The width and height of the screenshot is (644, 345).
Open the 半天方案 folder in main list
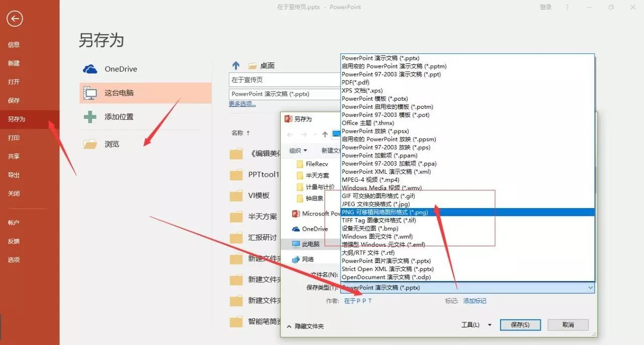262,217
